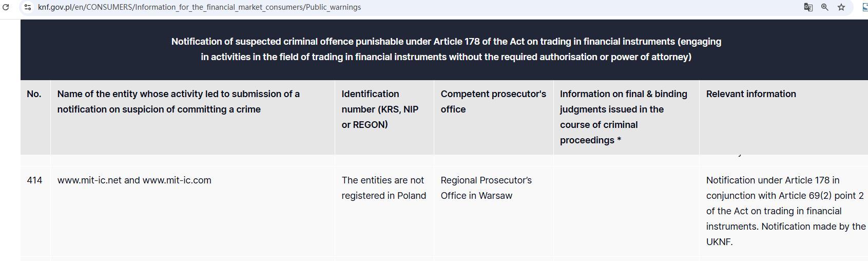This screenshot has height=261, width=868.
Task: Click the Article 178 notification table title
Action: coord(446,49)
